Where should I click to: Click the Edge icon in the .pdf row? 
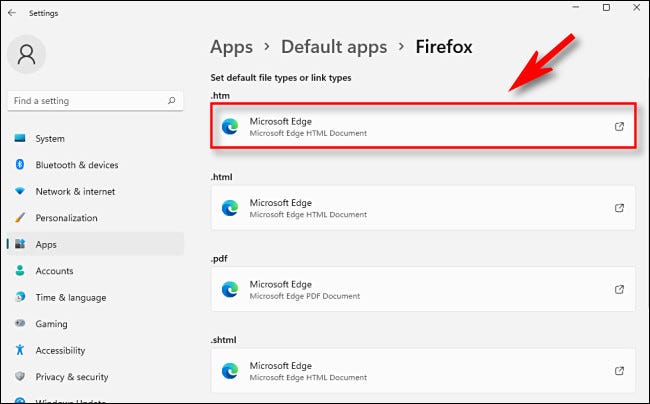pos(230,290)
